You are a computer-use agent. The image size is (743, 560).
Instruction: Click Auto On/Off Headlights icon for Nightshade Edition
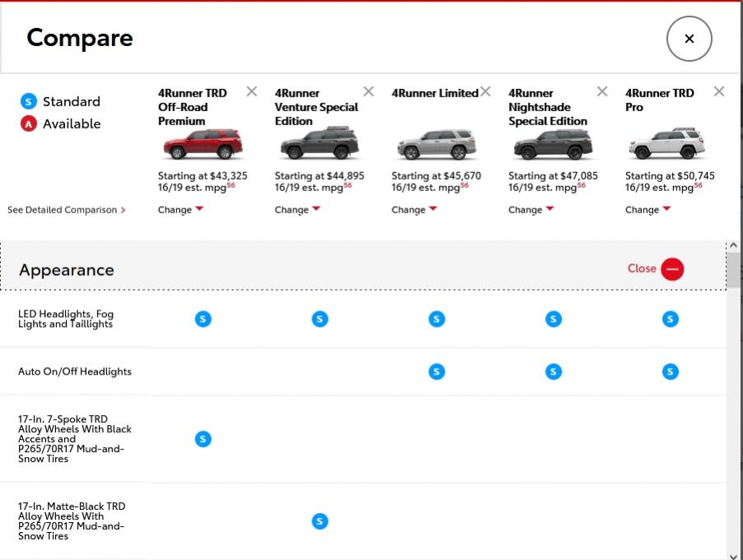(x=554, y=371)
